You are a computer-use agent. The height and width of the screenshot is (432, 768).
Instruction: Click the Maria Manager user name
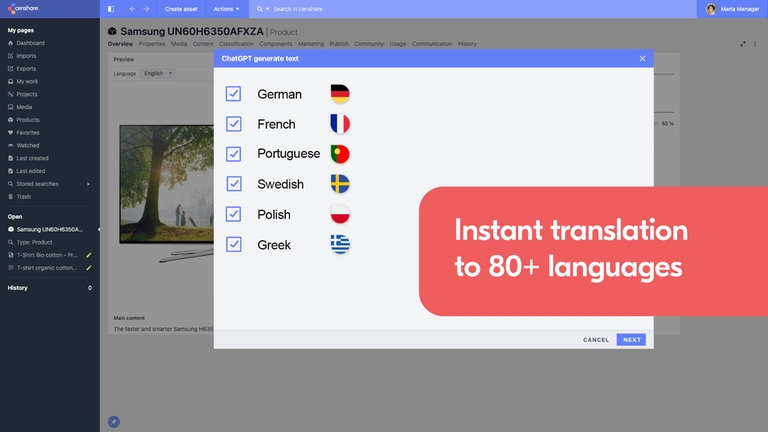pyautogui.click(x=740, y=9)
